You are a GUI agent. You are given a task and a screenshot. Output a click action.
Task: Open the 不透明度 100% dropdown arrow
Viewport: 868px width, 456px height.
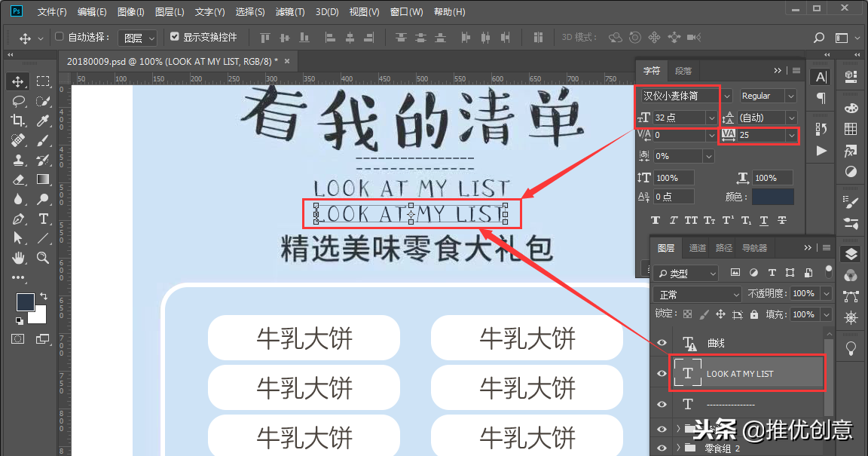827,293
